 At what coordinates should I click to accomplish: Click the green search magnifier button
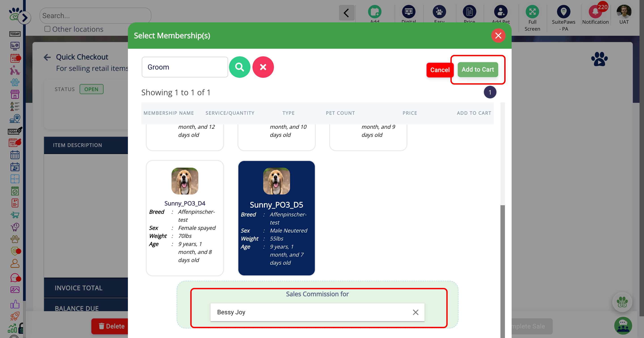(x=239, y=67)
